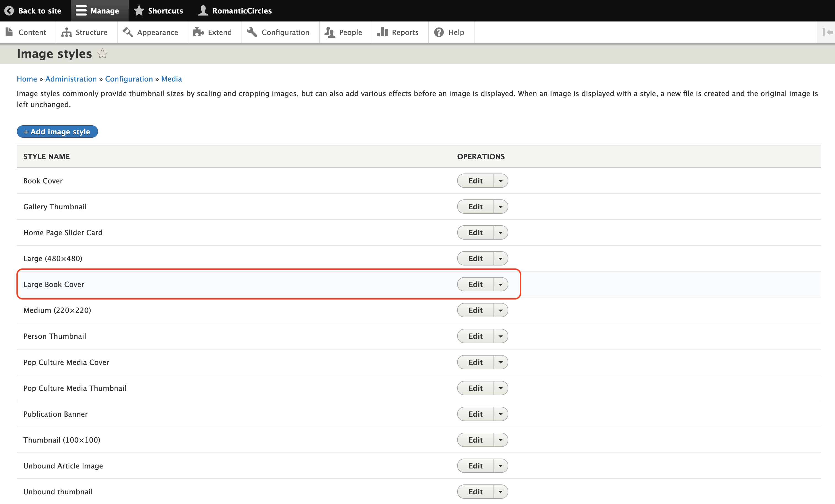Expand operations dropdown for Unbound thumbnail

(x=500, y=492)
